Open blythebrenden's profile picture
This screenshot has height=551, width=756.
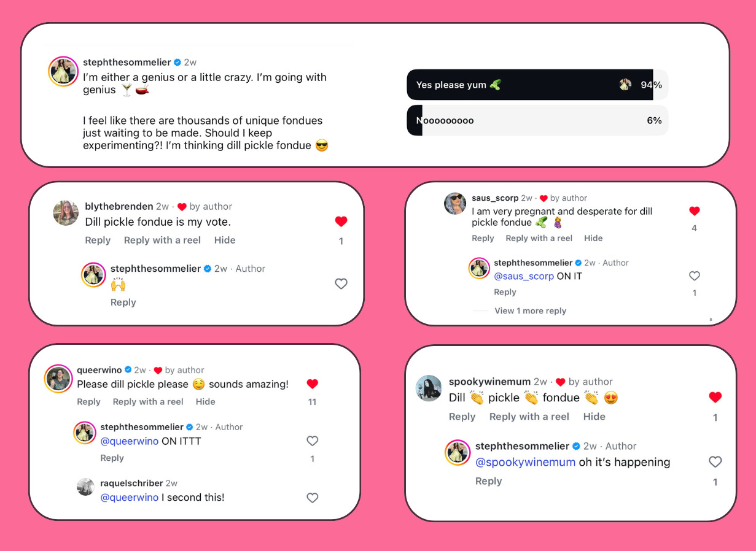[66, 213]
